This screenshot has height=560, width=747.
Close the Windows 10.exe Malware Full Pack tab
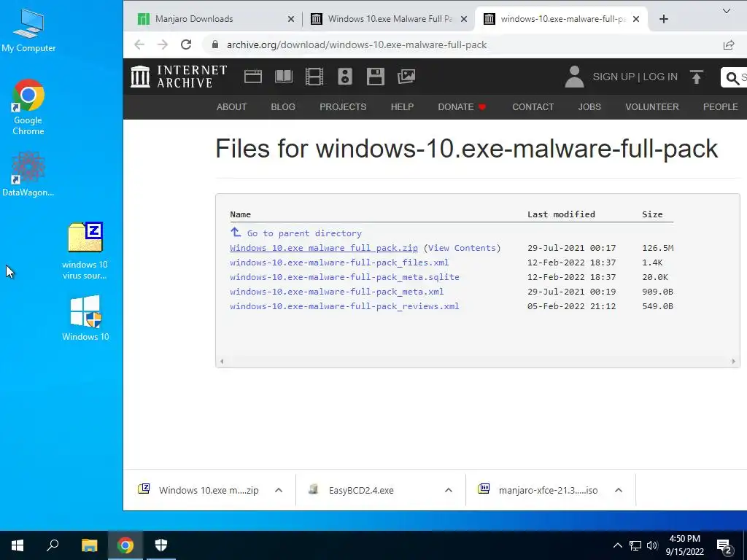pos(464,19)
